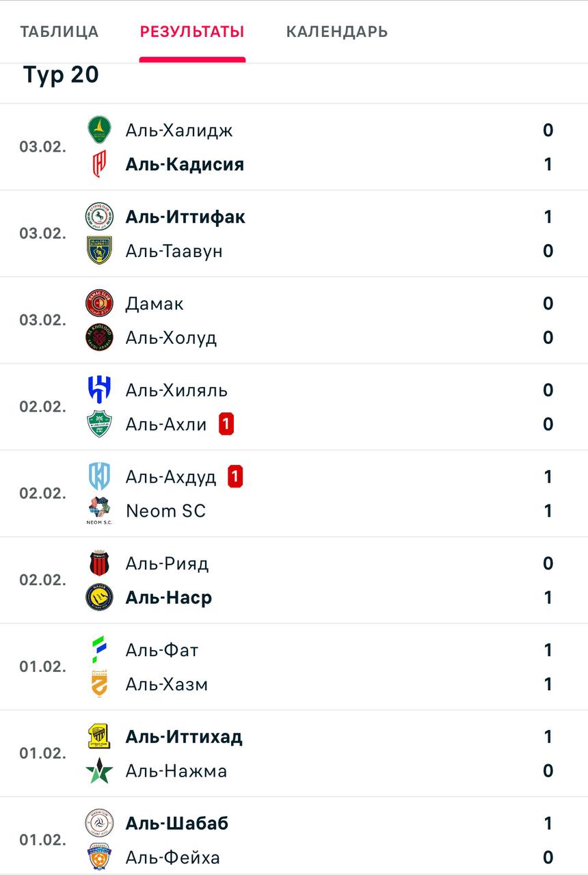The height and width of the screenshot is (875, 588).
Task: Click the Аль-Кадисия red crest icon
Action: point(99,165)
